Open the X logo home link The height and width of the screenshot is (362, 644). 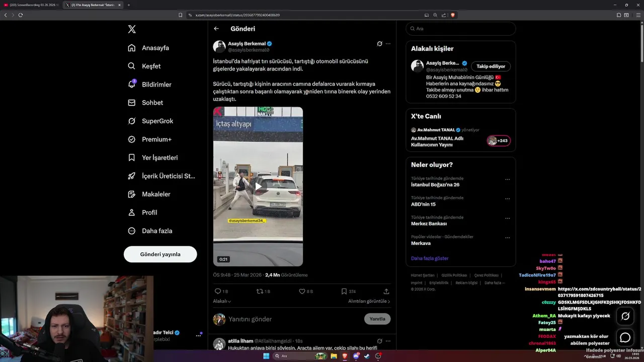[132, 29]
